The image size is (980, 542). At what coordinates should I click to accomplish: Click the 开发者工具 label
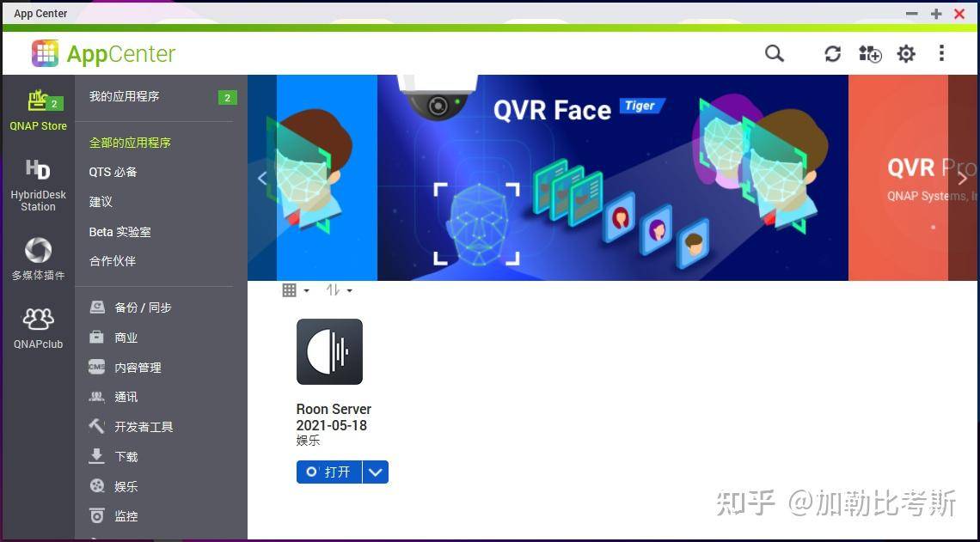(144, 427)
